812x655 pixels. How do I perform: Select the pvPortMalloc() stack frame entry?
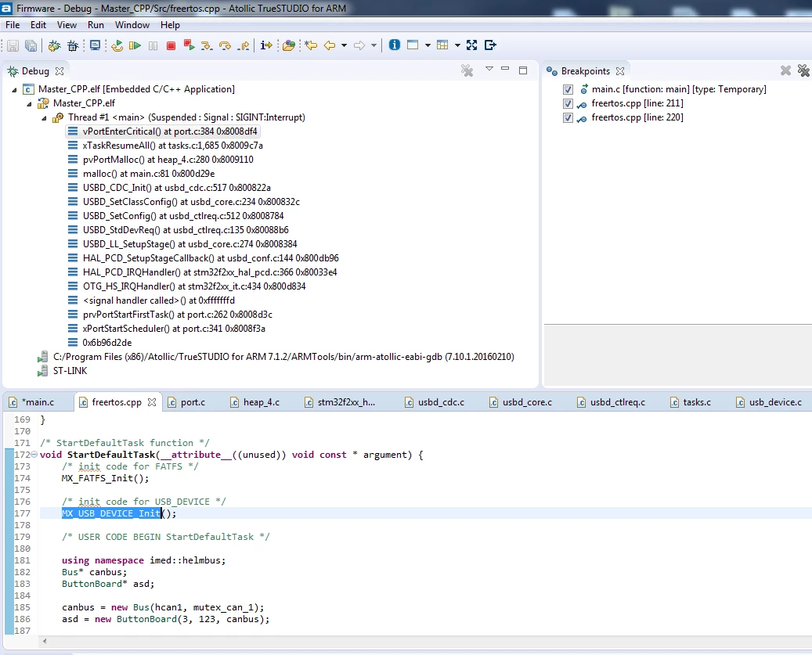pos(168,160)
